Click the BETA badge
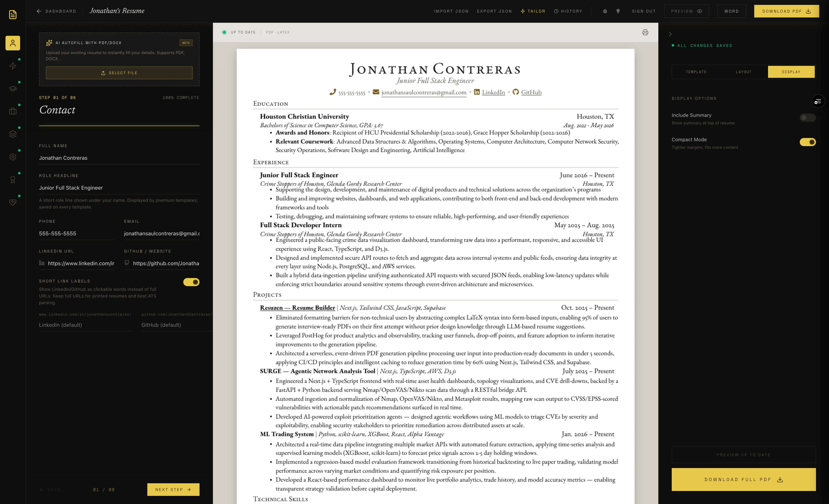 click(186, 43)
